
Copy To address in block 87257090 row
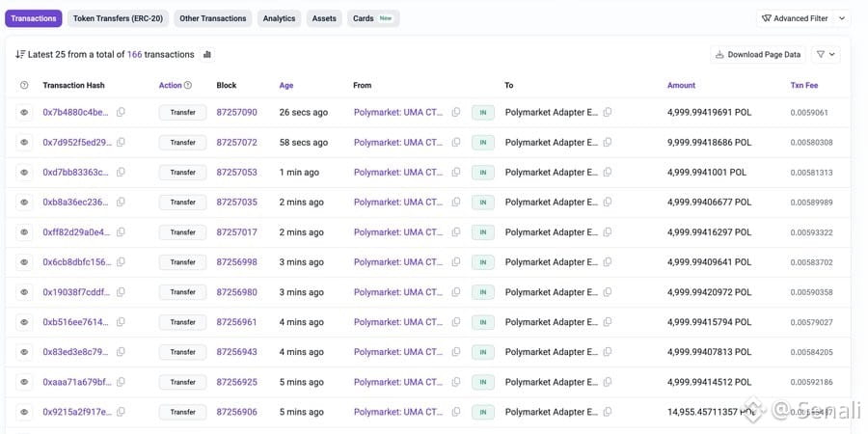(x=608, y=112)
